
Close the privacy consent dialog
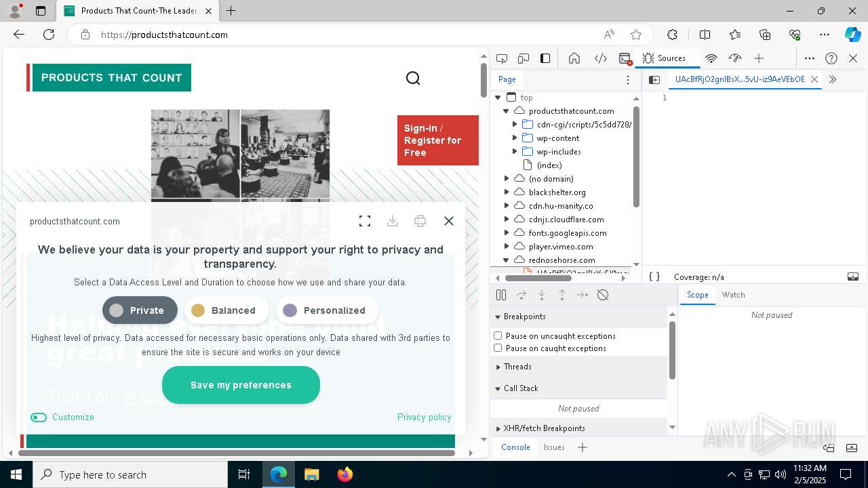click(x=448, y=221)
